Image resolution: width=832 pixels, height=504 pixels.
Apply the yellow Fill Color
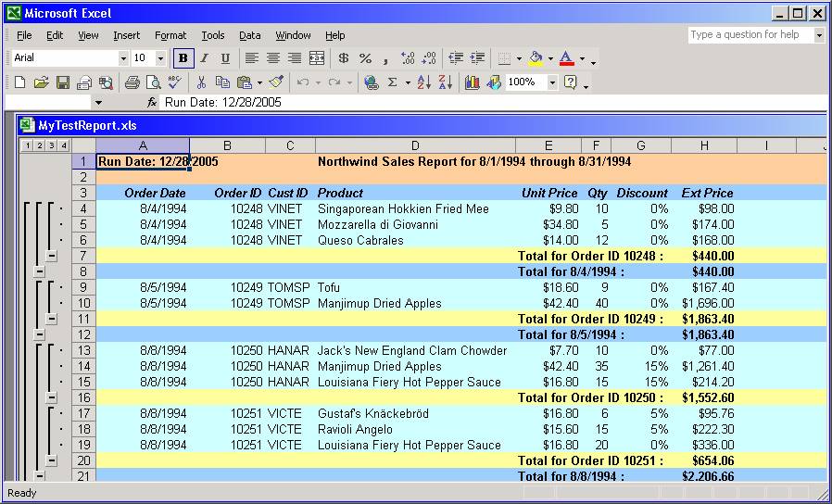(x=536, y=57)
